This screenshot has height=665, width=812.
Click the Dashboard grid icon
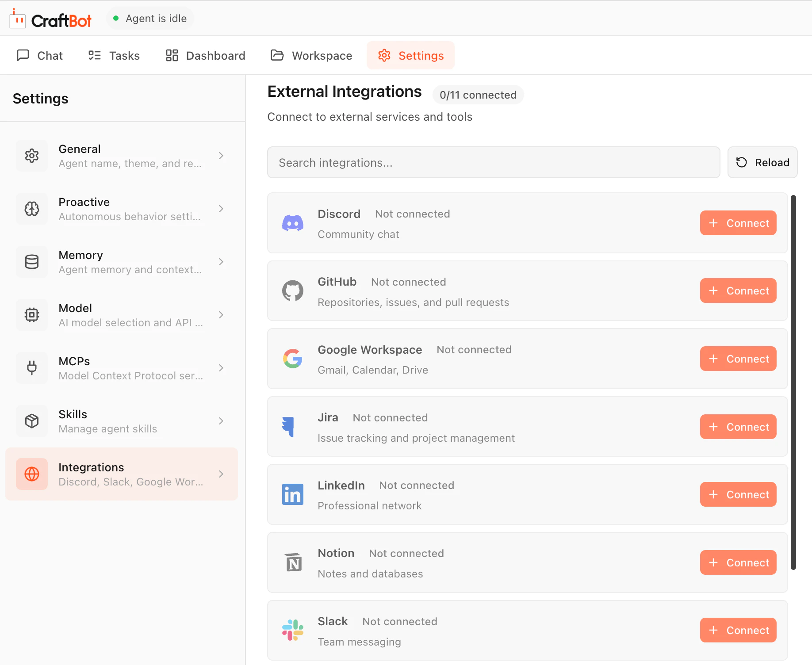172,55
